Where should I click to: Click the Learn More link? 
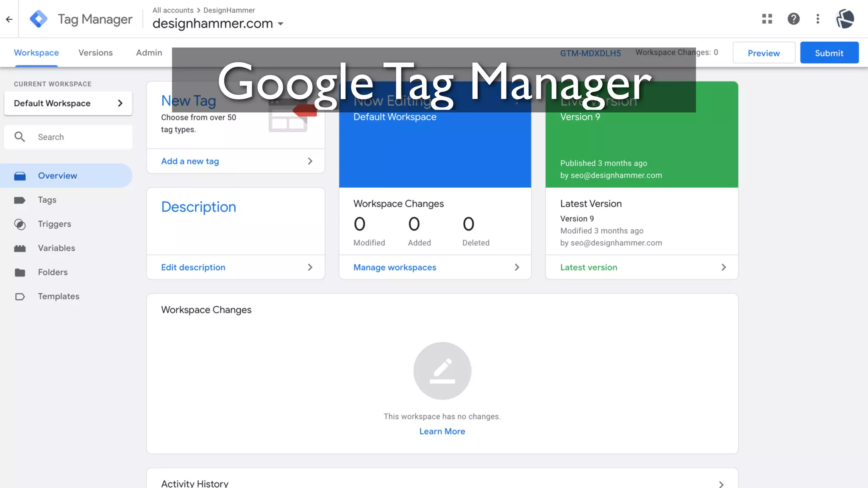point(442,431)
